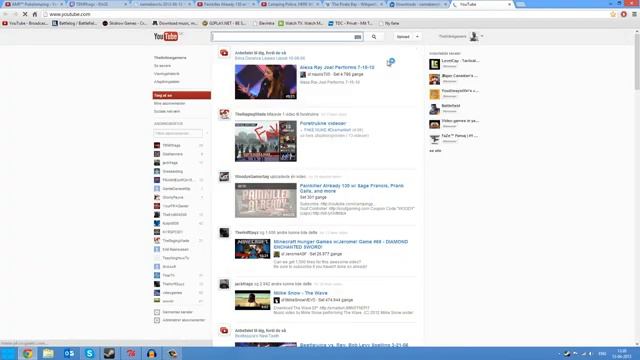Open videogames in the subscriptions list
The height and width of the screenshot is (360, 640).
[x=172, y=293]
